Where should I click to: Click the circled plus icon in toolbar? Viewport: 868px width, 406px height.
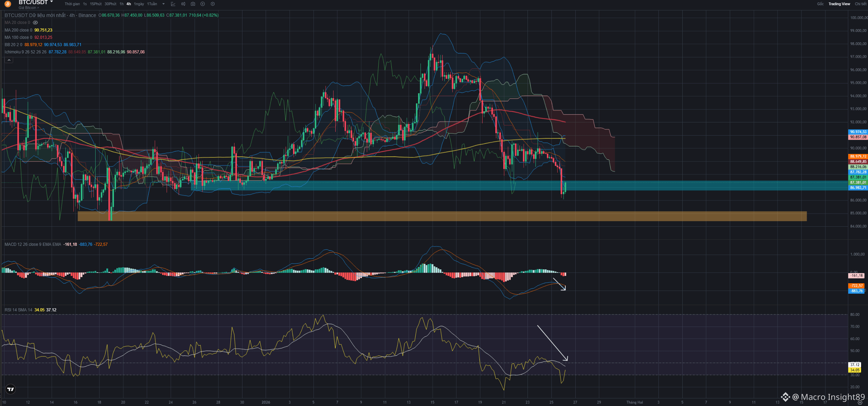[x=203, y=4]
